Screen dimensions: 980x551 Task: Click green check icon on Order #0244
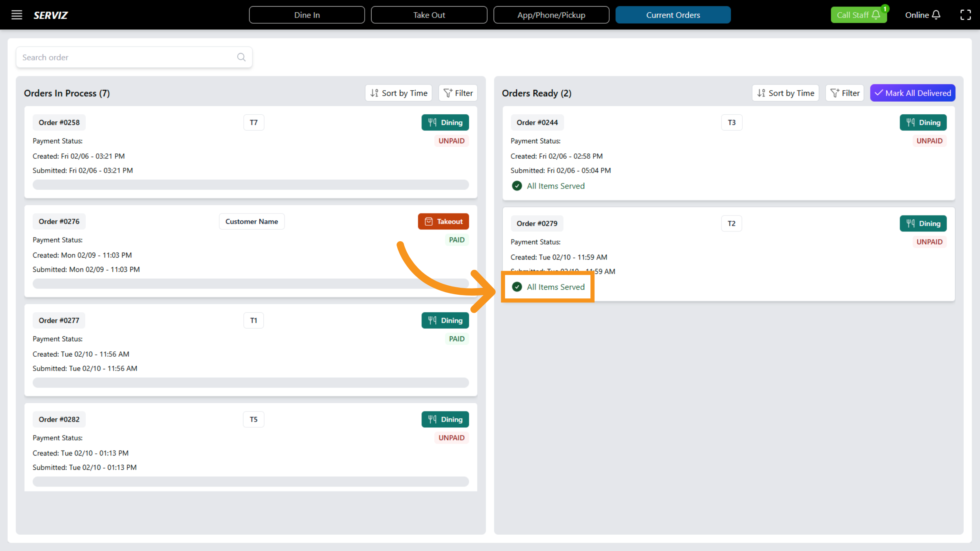(x=517, y=186)
